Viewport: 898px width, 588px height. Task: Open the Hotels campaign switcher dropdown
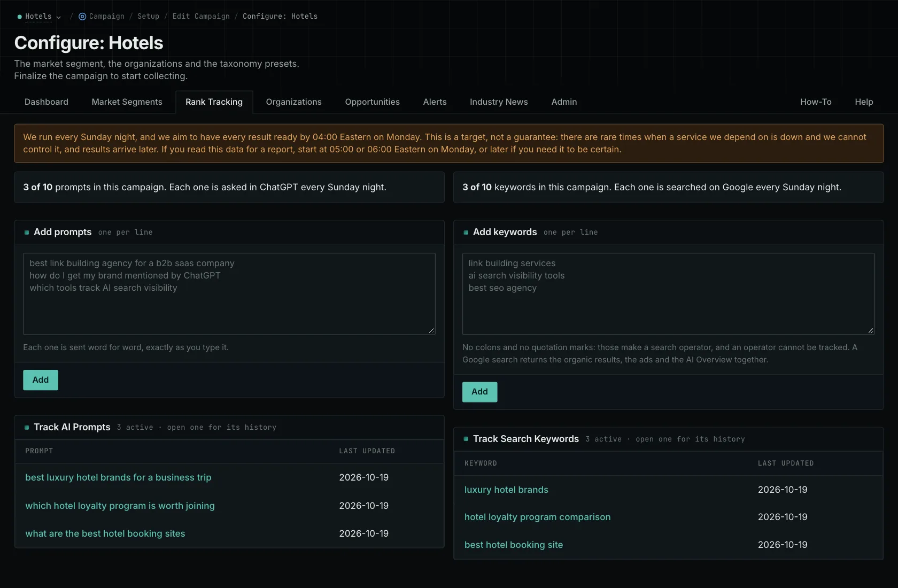39,17
